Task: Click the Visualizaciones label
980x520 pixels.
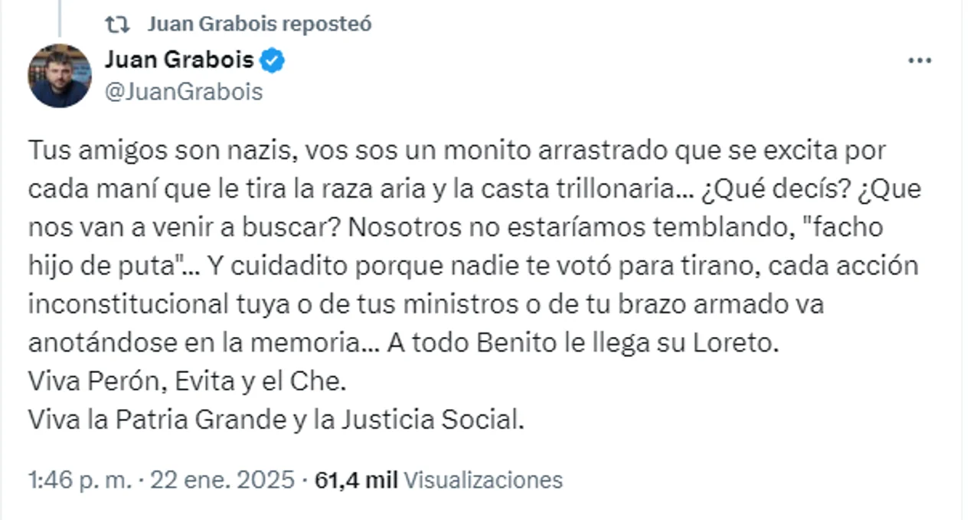Action: click(482, 480)
